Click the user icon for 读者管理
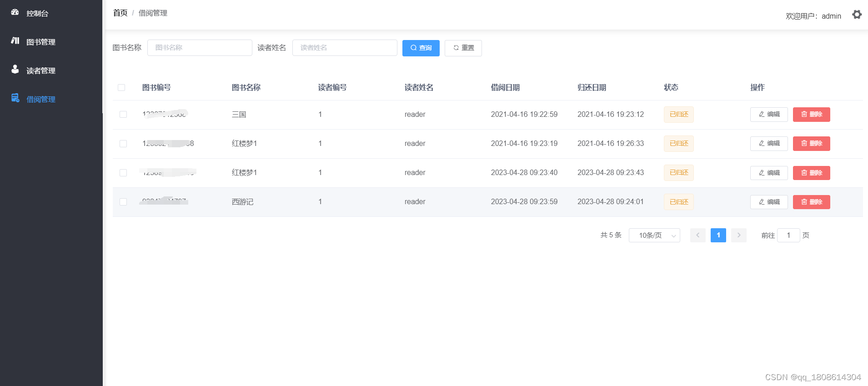Image resolution: width=868 pixels, height=386 pixels. (x=15, y=69)
